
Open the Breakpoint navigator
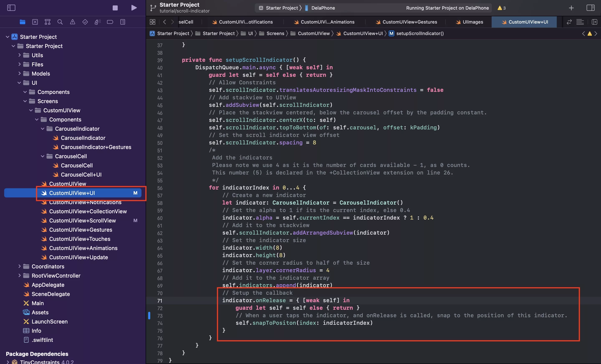[110, 22]
